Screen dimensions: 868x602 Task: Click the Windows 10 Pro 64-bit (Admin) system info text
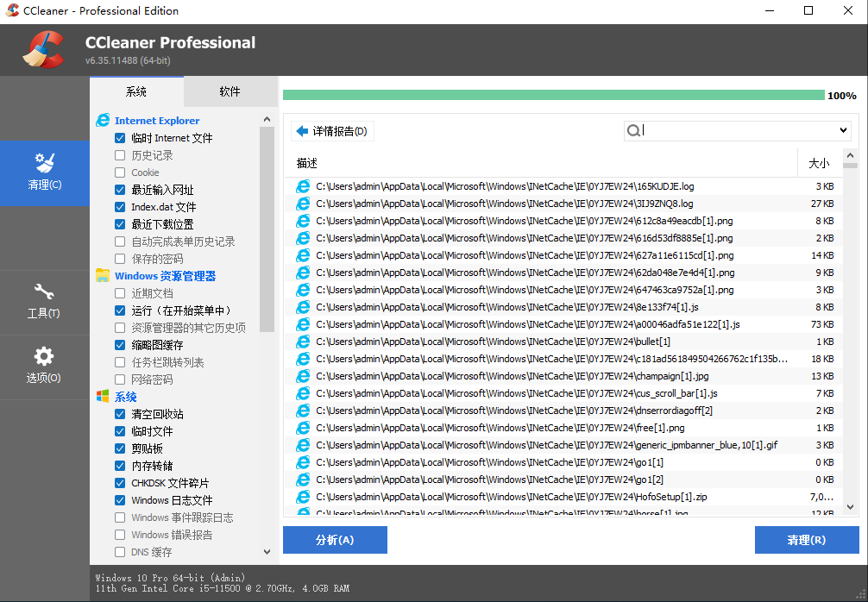pos(170,578)
